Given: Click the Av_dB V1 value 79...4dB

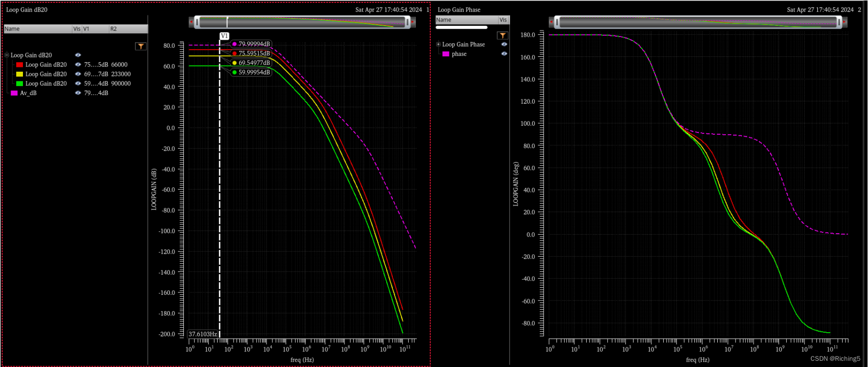Looking at the screenshot, I should (96, 93).
